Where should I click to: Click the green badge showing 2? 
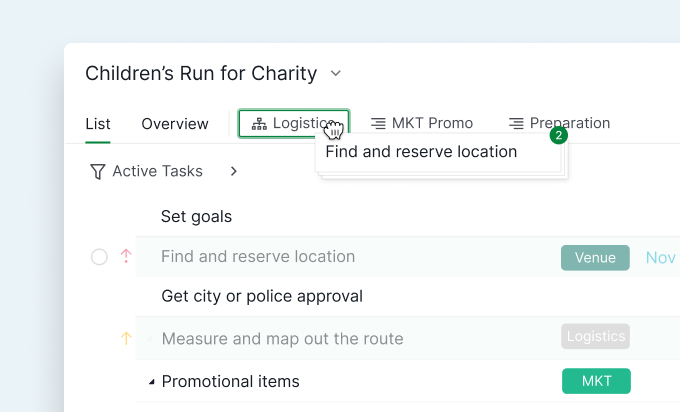tap(559, 135)
